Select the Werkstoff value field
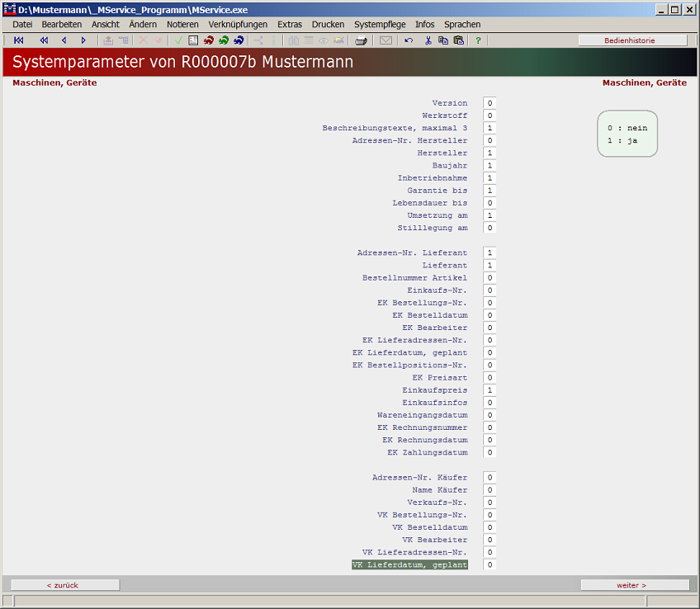Screen dimensions: 700x609 point(490,116)
